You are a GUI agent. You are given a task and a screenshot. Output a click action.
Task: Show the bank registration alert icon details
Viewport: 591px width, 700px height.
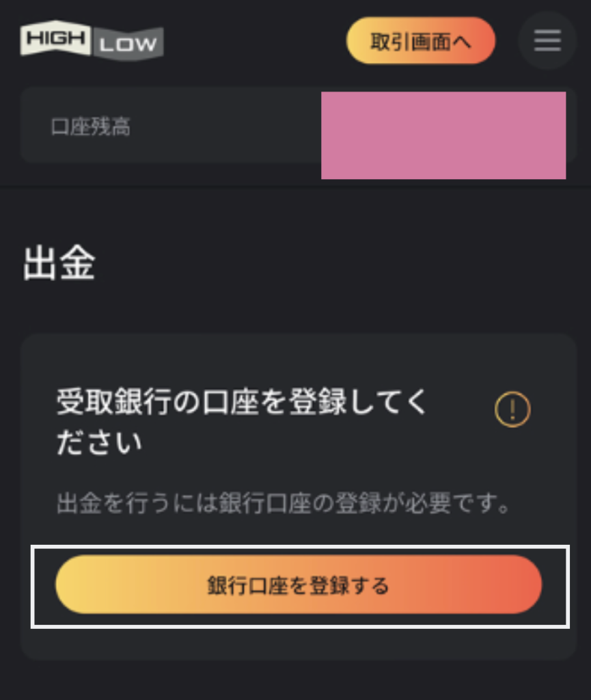[x=512, y=409]
